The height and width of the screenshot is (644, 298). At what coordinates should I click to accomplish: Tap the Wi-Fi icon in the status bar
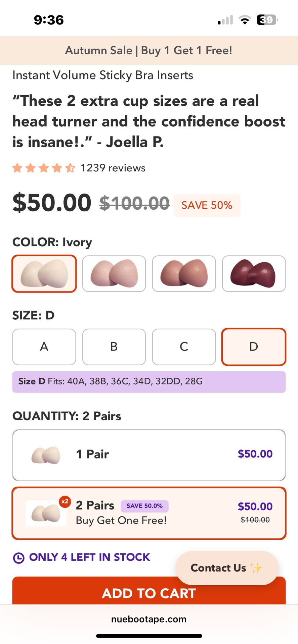[245, 20]
